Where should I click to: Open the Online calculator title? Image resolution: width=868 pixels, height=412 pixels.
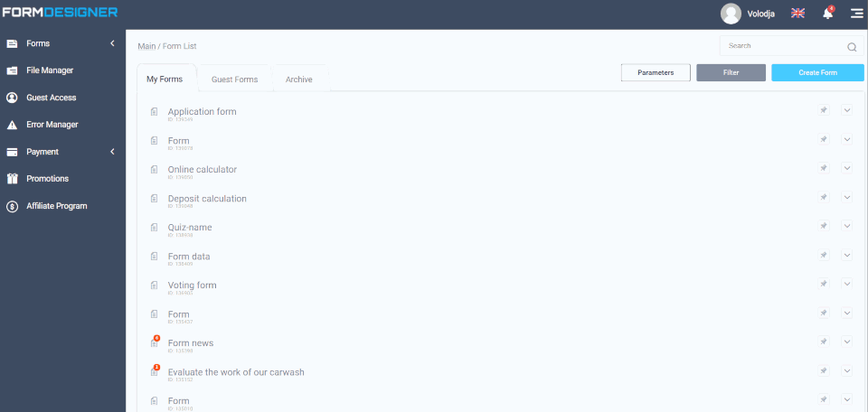pyautogui.click(x=202, y=169)
